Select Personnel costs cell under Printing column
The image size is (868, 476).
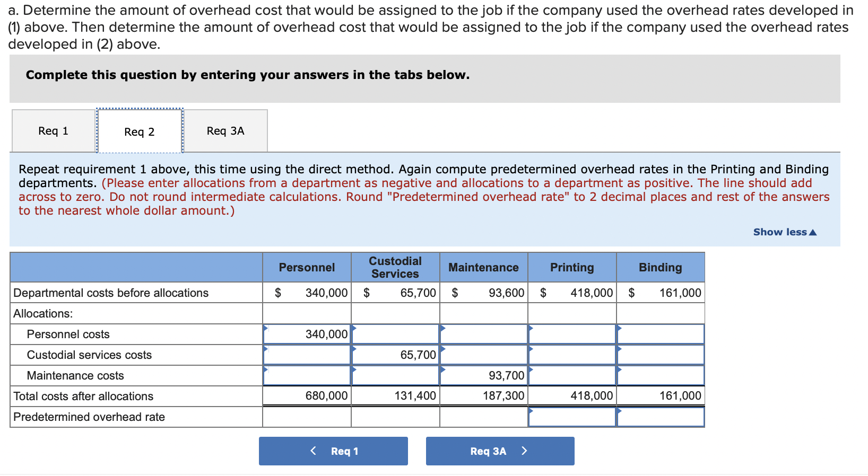pyautogui.click(x=572, y=334)
